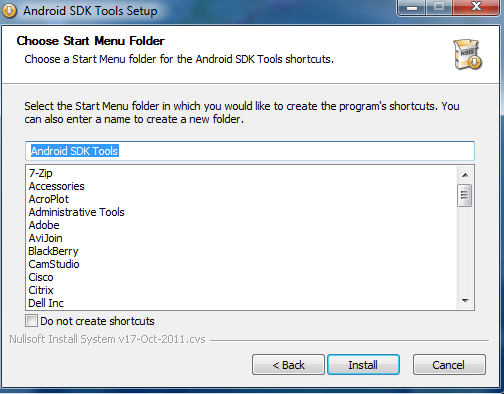The width and height of the screenshot is (504, 394).
Task: Click the folder list scrollbar thumb
Action: [x=465, y=195]
